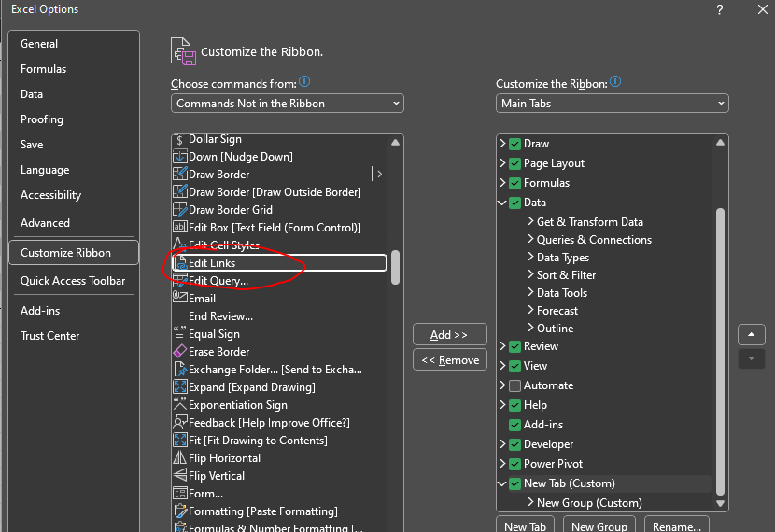775x532 pixels.
Task: Click the Add >> button
Action: [x=450, y=334]
